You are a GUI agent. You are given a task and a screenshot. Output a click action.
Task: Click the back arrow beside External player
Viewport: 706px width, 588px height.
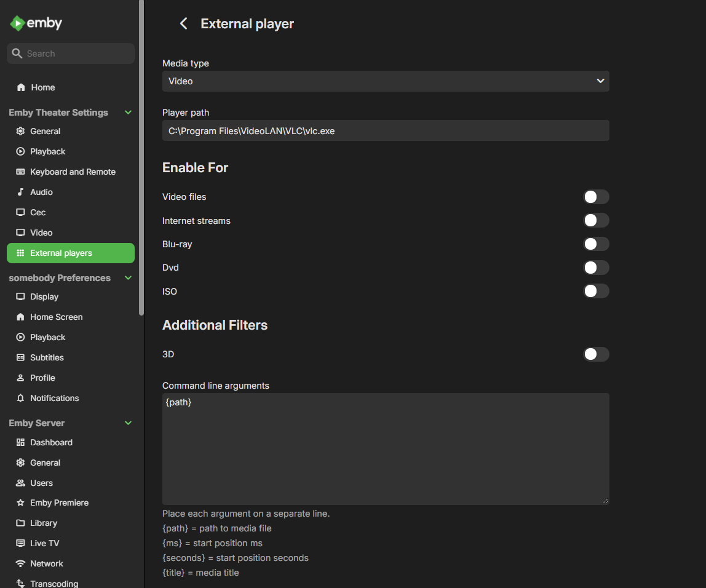click(x=183, y=23)
